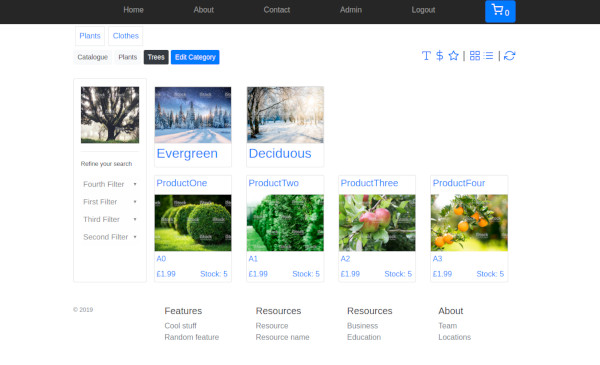600x365 pixels.
Task: Select the Clothes category tab
Action: click(126, 36)
